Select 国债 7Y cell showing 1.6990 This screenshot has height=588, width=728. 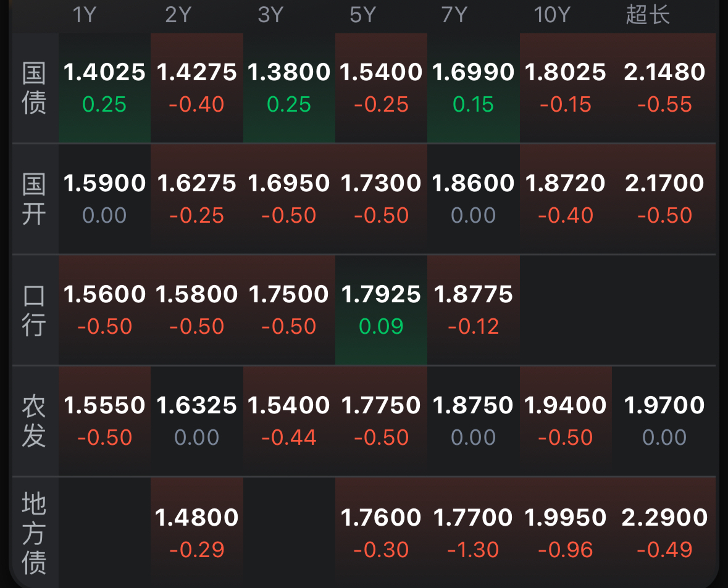pos(473,88)
